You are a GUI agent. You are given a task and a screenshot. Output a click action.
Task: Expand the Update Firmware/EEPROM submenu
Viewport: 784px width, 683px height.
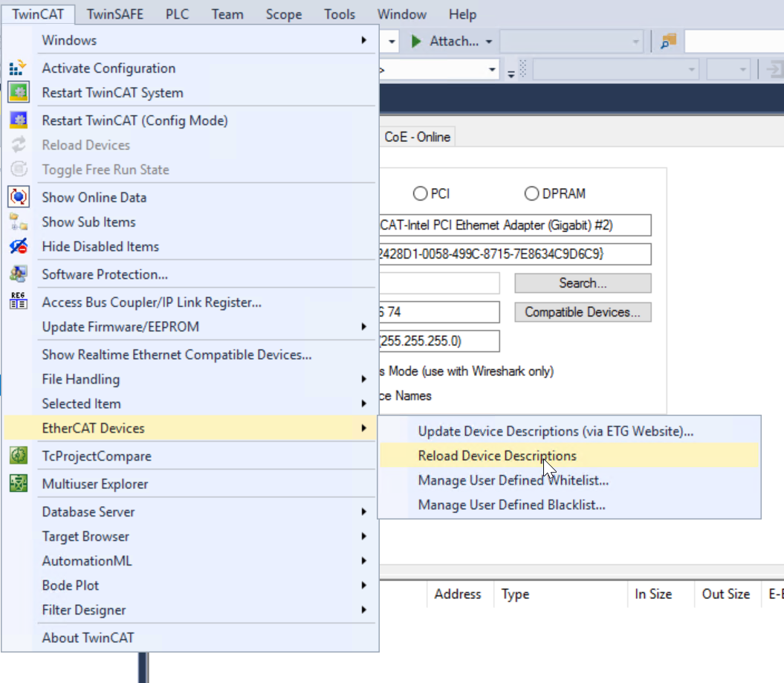pos(364,326)
